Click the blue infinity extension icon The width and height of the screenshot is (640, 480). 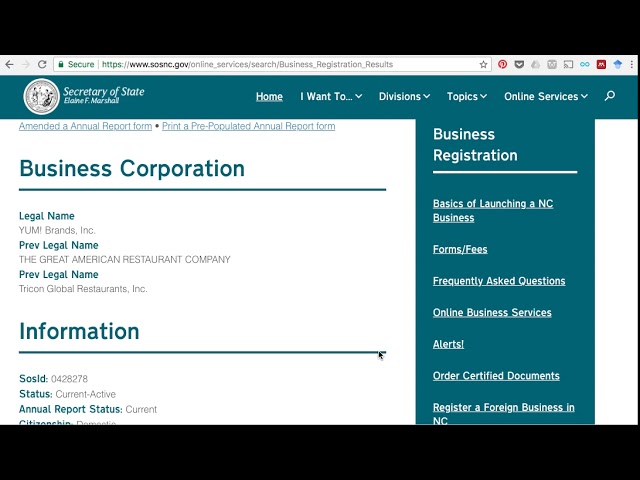coord(584,64)
